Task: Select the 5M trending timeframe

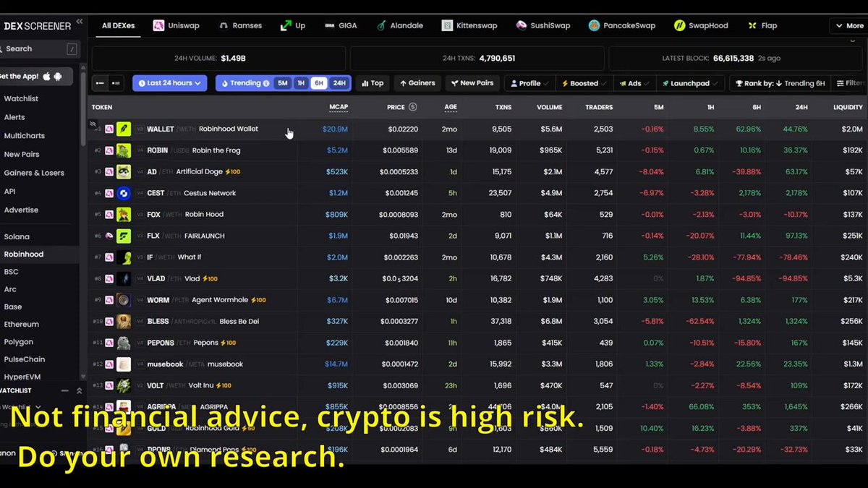Action: (282, 83)
